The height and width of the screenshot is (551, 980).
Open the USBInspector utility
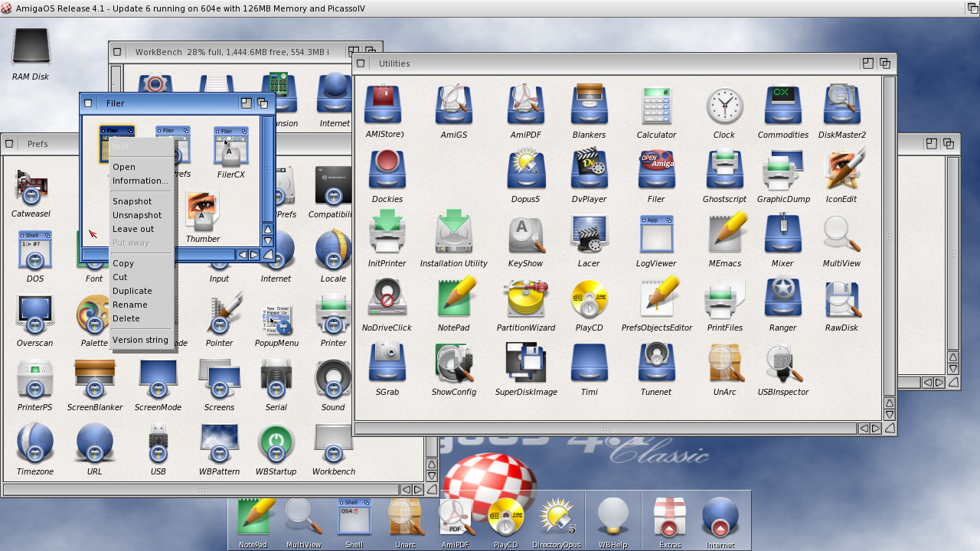[783, 364]
